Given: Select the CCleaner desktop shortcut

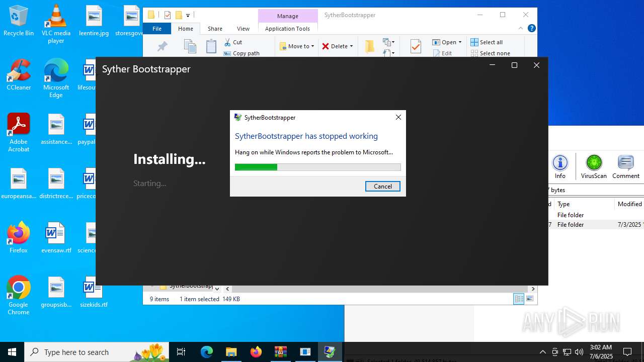Looking at the screenshot, I should tap(19, 75).
